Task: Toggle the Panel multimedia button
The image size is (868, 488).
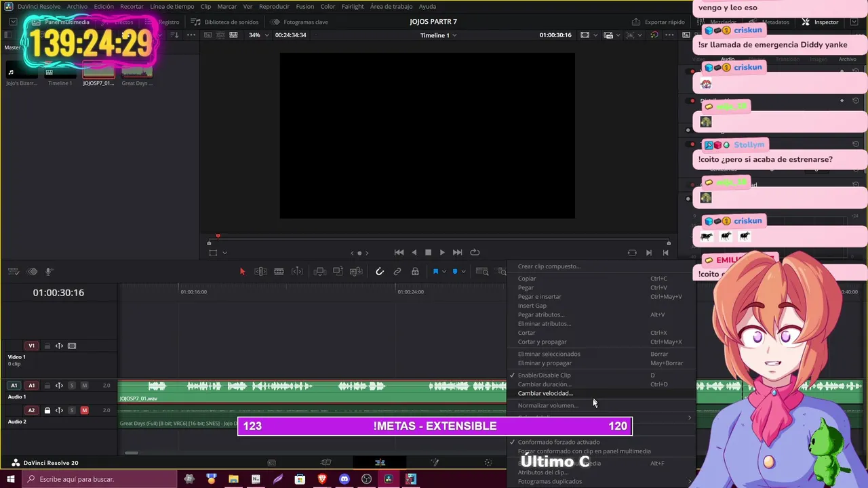Action: pyautogui.click(x=61, y=22)
